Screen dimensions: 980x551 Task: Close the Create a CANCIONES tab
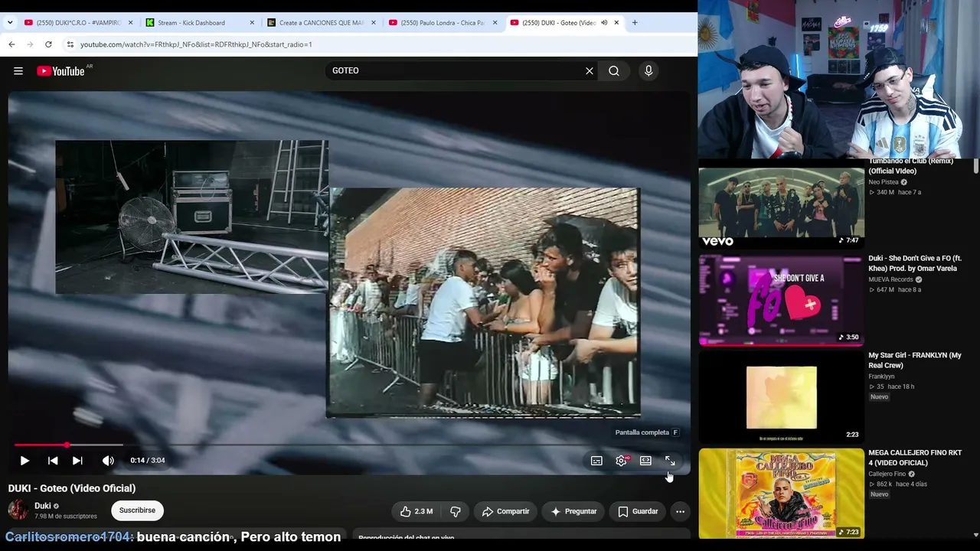point(374,23)
